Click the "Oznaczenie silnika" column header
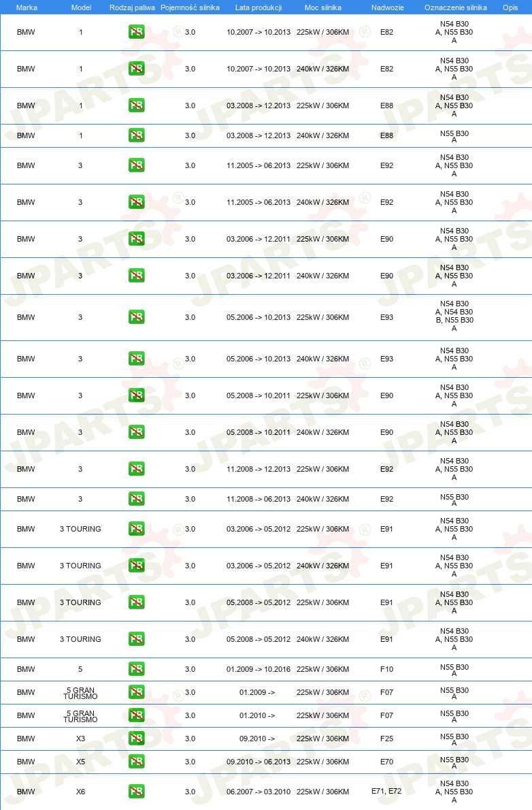 pos(455,7)
